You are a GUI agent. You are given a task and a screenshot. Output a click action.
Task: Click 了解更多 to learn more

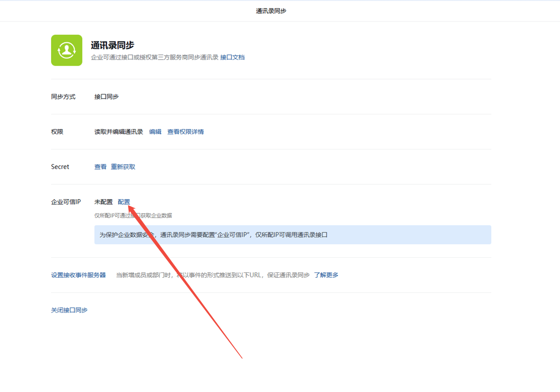point(326,275)
